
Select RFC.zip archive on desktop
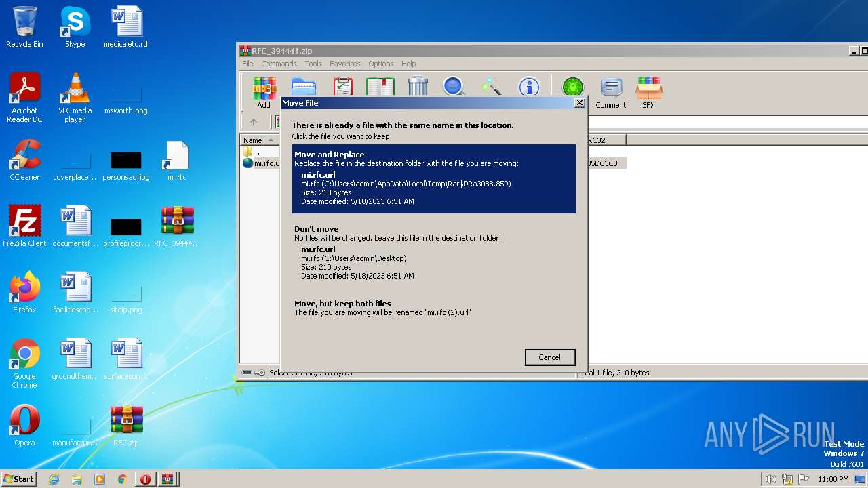[x=126, y=426]
